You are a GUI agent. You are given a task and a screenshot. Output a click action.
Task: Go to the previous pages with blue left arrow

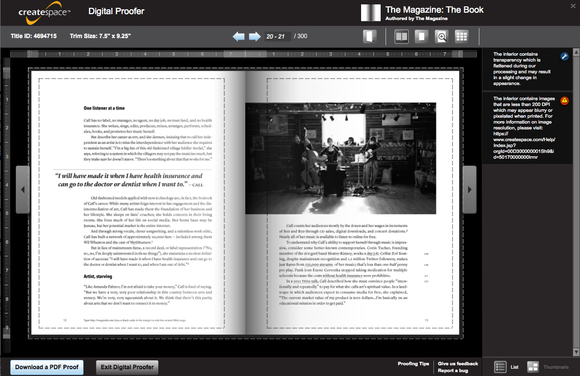click(239, 36)
